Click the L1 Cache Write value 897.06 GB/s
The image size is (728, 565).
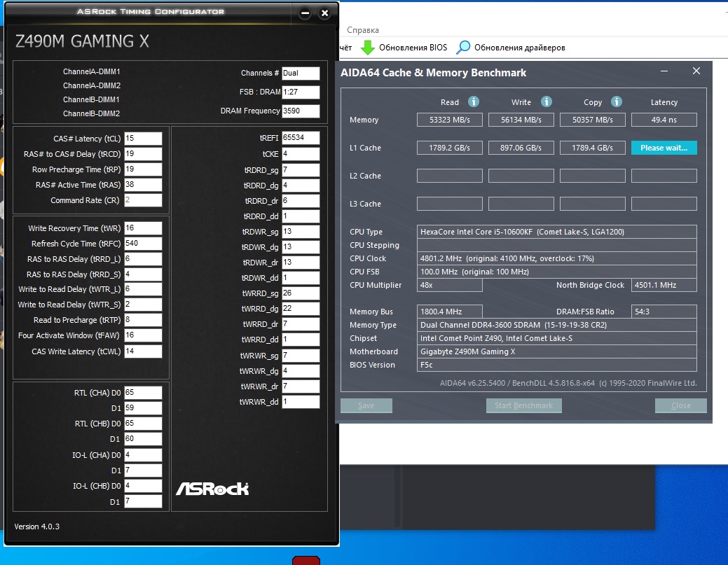(521, 148)
